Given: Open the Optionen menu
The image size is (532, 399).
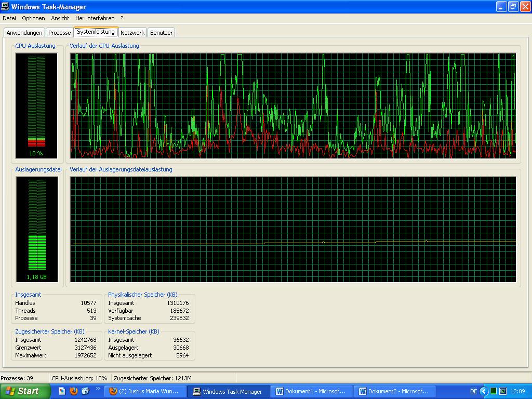Looking at the screenshot, I should (x=33, y=18).
